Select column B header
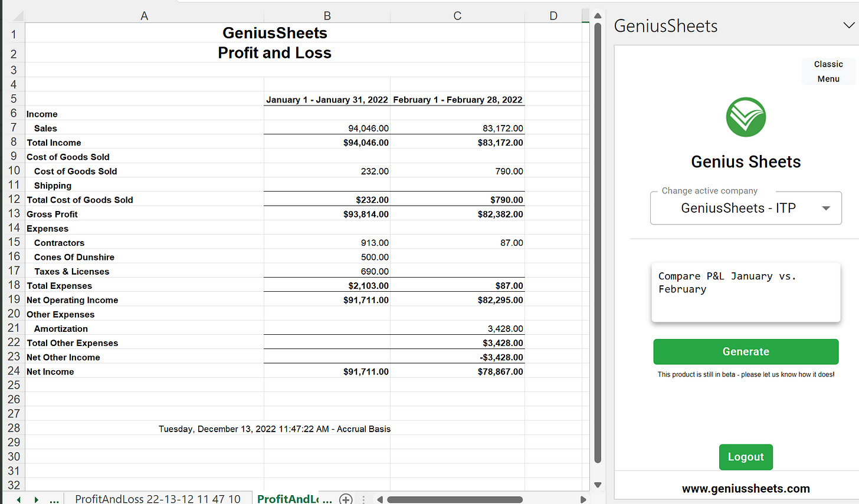 click(327, 16)
